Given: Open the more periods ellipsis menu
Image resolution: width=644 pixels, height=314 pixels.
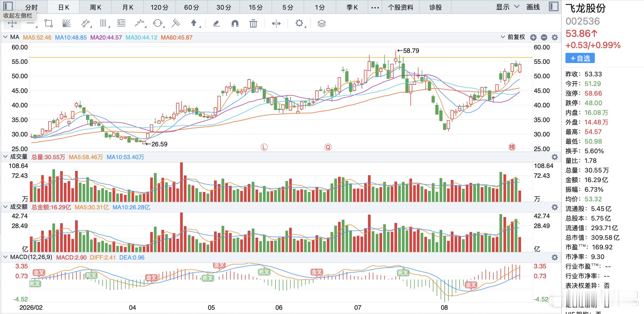Looking at the screenshot, I should pos(375,7).
